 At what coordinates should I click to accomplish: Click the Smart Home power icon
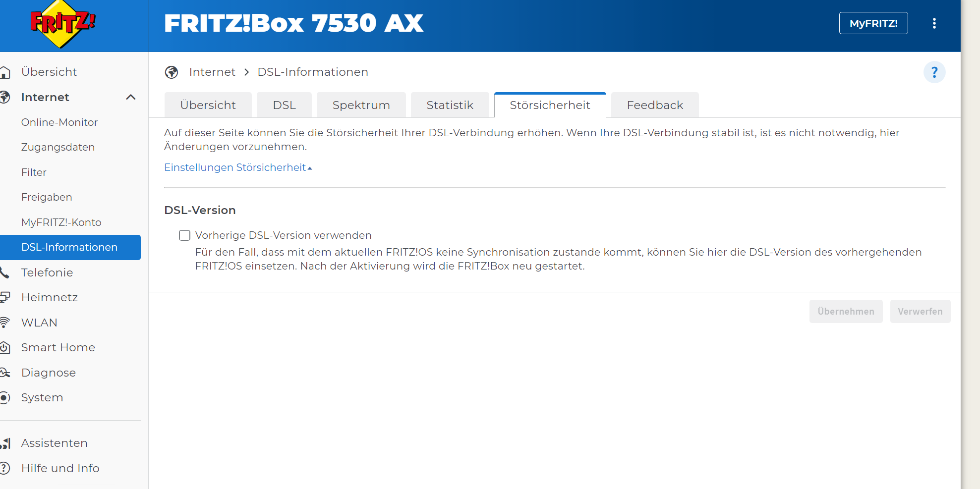click(5, 348)
